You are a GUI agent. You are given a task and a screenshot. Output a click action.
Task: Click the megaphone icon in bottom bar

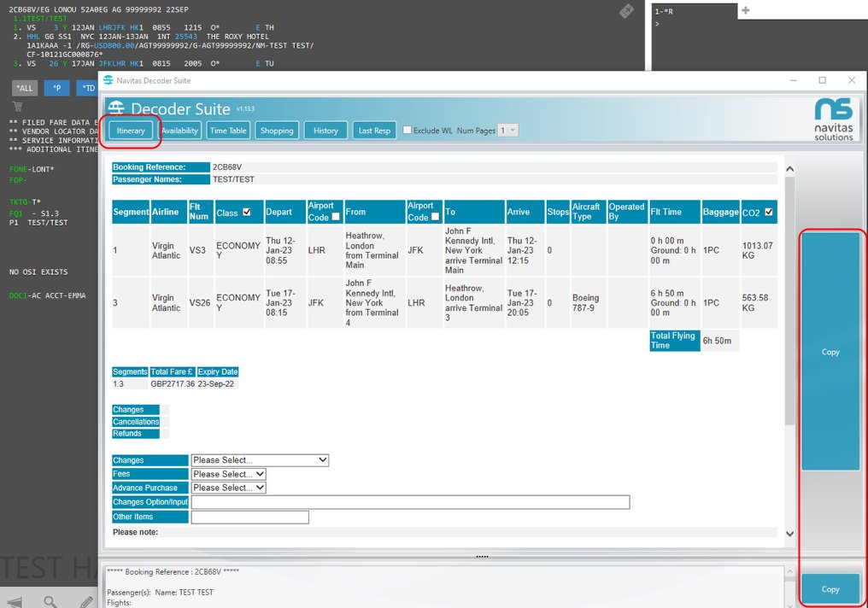pos(15,602)
